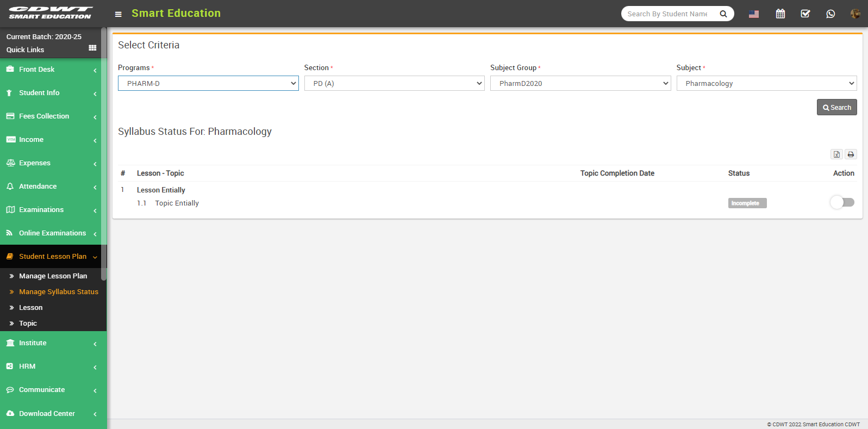The image size is (868, 429).
Task: Open the Section dropdown
Action: point(394,83)
